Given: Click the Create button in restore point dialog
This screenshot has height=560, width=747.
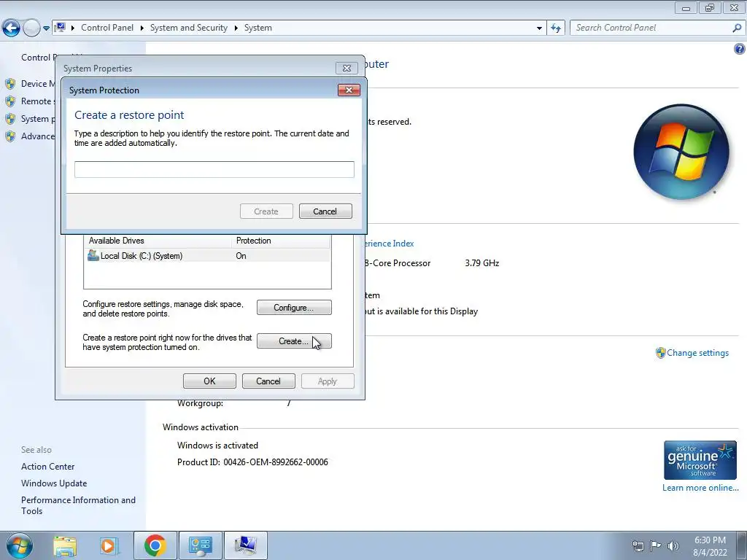Looking at the screenshot, I should [x=266, y=211].
